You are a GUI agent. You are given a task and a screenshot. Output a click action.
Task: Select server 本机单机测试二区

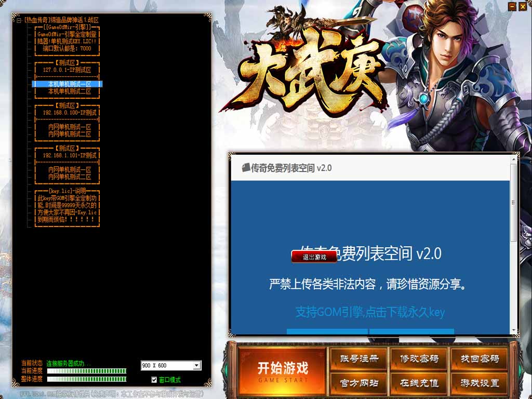pyautogui.click(x=70, y=91)
